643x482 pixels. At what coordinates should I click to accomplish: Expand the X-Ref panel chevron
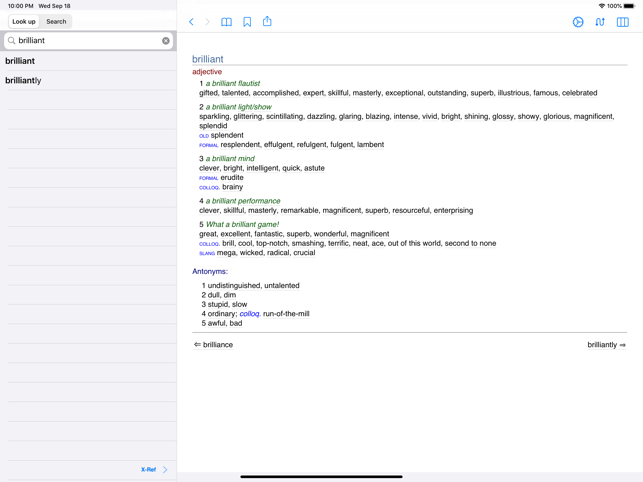(166, 469)
